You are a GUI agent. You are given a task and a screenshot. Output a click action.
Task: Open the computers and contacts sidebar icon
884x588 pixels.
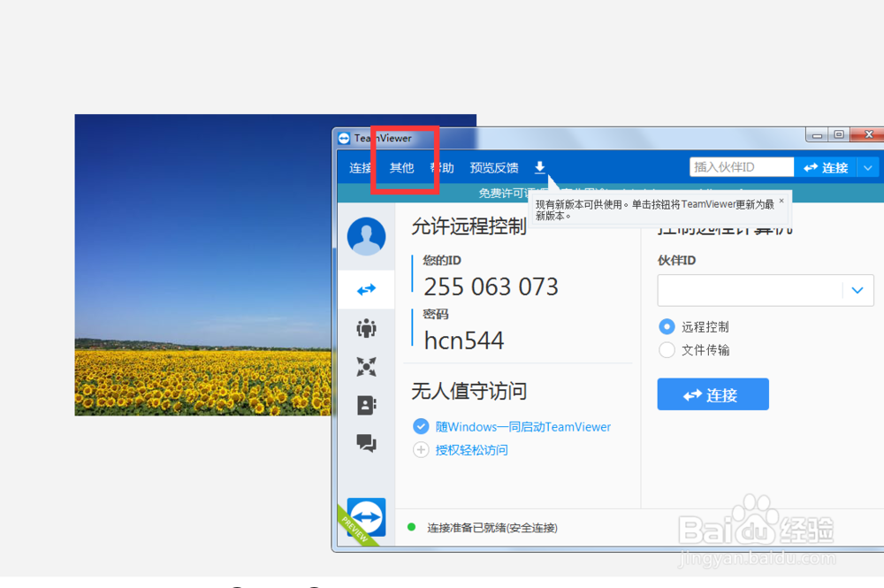pyautogui.click(x=367, y=366)
